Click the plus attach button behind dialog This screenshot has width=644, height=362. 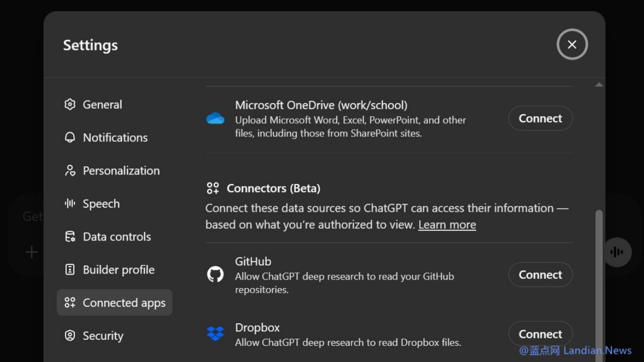pos(32,252)
